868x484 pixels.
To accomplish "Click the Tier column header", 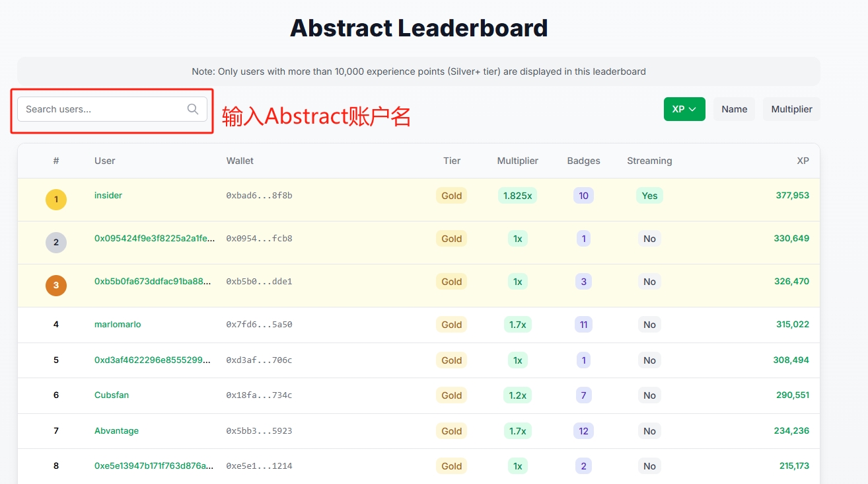I will (452, 161).
